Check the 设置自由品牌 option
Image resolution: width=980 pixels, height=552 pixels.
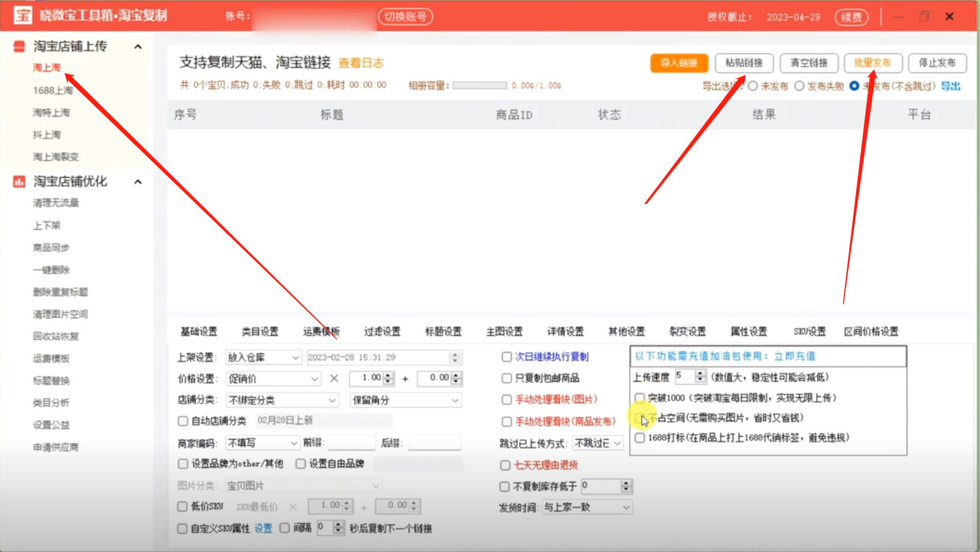(x=301, y=464)
